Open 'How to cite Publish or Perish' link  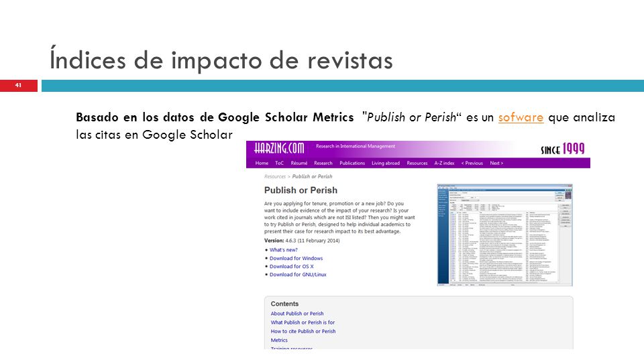(303, 331)
